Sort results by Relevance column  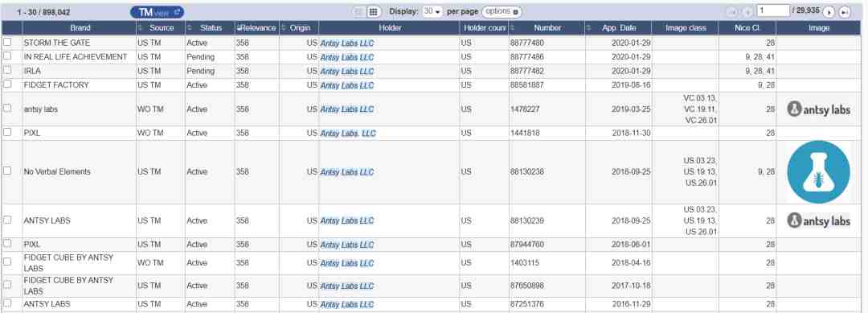pyautogui.click(x=256, y=27)
